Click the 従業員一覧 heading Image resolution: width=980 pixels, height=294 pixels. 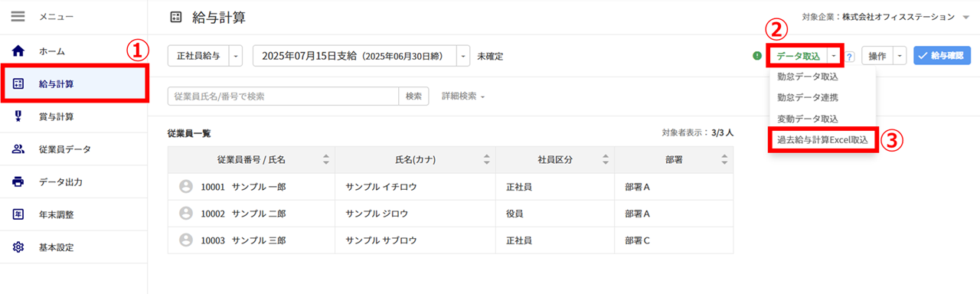tap(189, 133)
